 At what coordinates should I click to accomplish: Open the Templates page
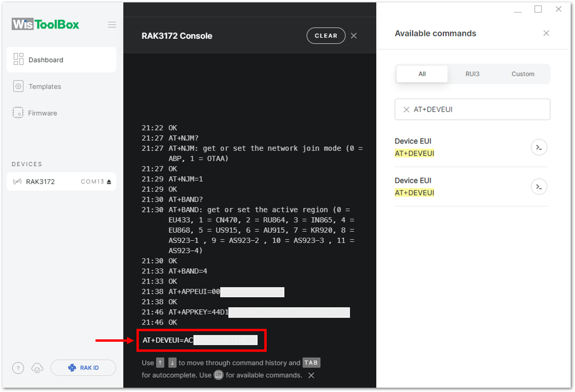click(x=61, y=87)
